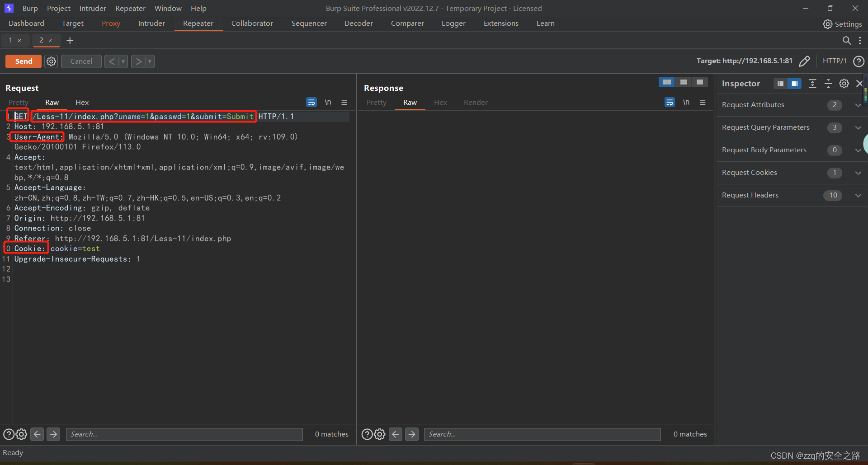Select the Render view in Response

(476, 103)
